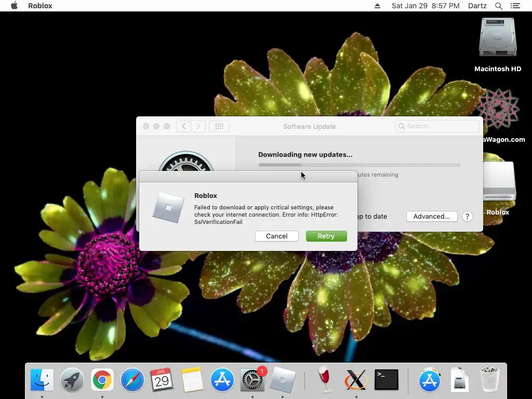Open XQuartz X icon in the Dock

pyautogui.click(x=355, y=380)
